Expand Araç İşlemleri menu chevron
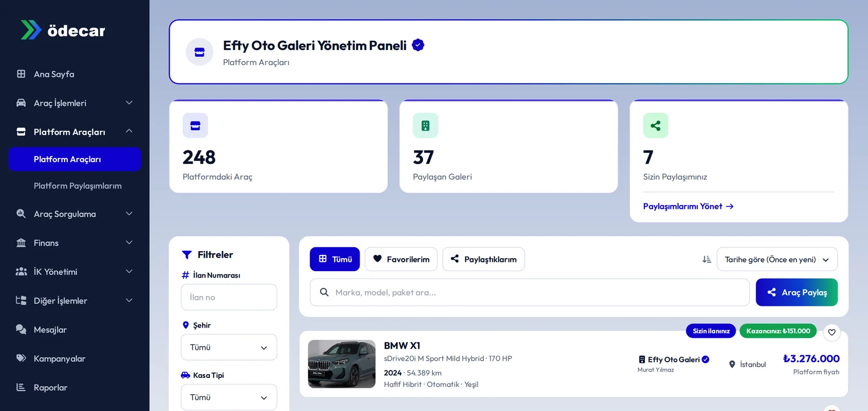 click(x=129, y=102)
